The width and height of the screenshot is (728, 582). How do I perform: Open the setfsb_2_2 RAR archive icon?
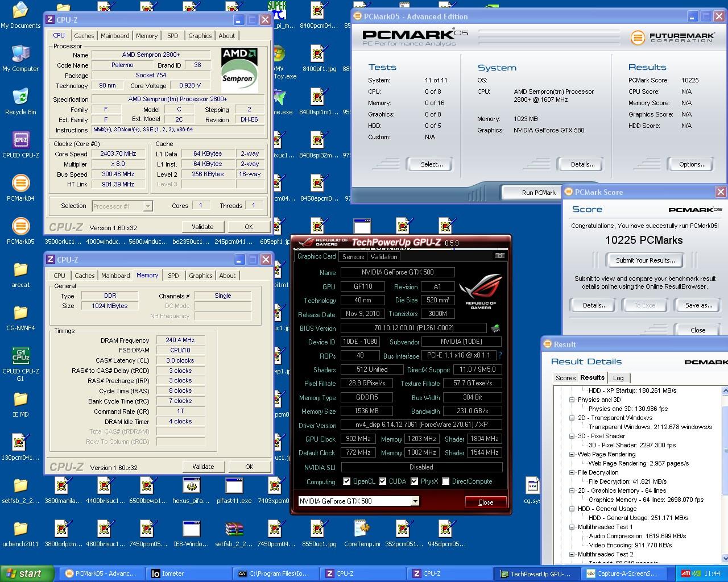(x=234, y=533)
